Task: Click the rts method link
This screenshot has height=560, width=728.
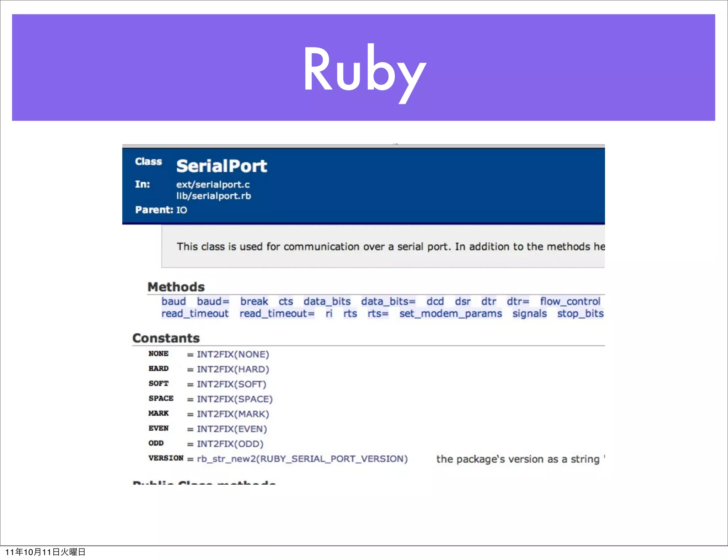Action: tap(350, 313)
